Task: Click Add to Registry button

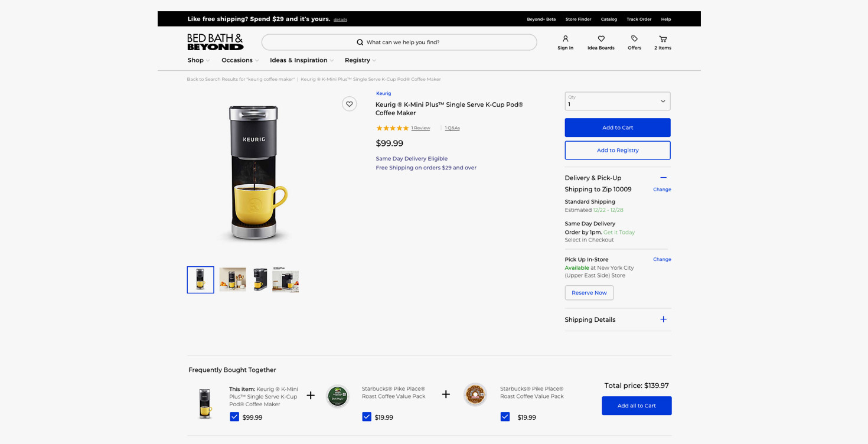Action: point(618,150)
